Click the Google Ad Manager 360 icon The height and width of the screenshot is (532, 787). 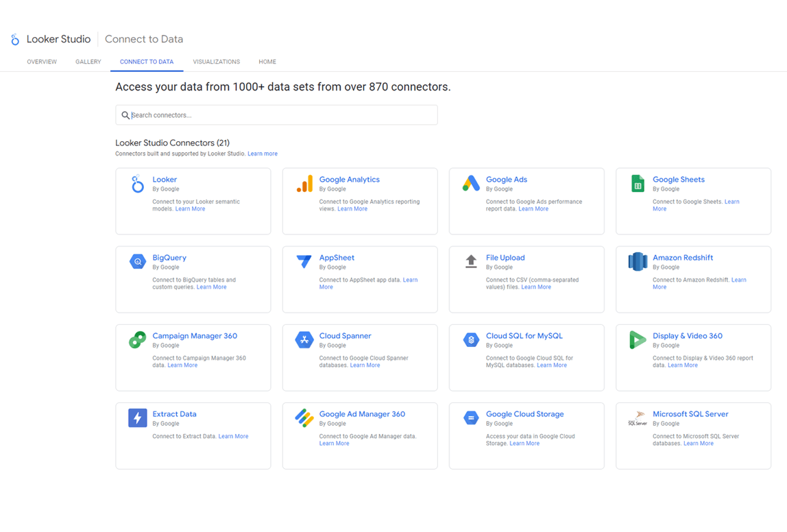click(x=304, y=418)
